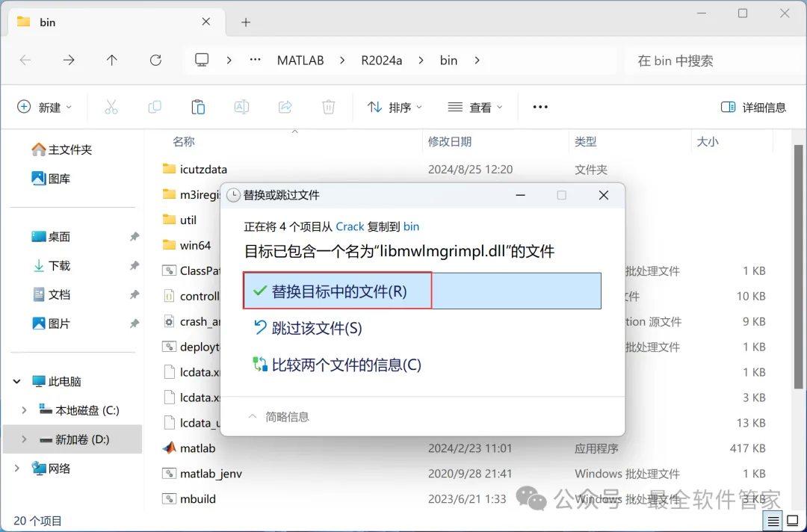Screen dimensions: 807x532
Task: Go up one folder level
Action: click(x=111, y=61)
